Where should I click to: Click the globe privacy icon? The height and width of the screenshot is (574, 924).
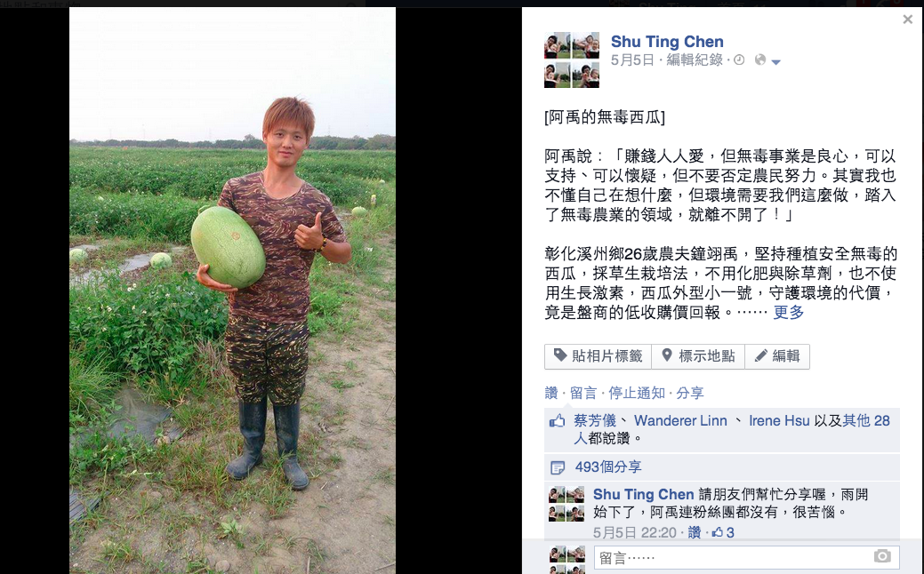760,60
